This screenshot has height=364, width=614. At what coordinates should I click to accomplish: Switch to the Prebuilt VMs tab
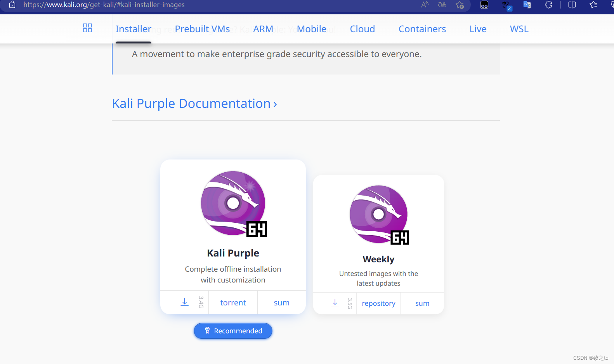pyautogui.click(x=202, y=29)
